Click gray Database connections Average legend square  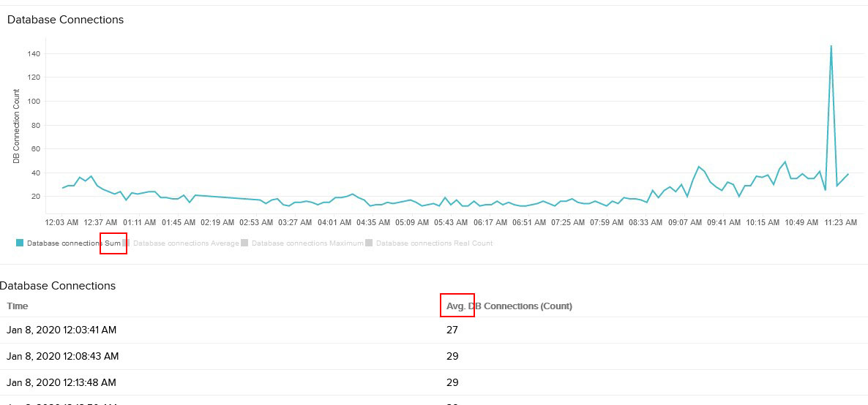pos(127,243)
